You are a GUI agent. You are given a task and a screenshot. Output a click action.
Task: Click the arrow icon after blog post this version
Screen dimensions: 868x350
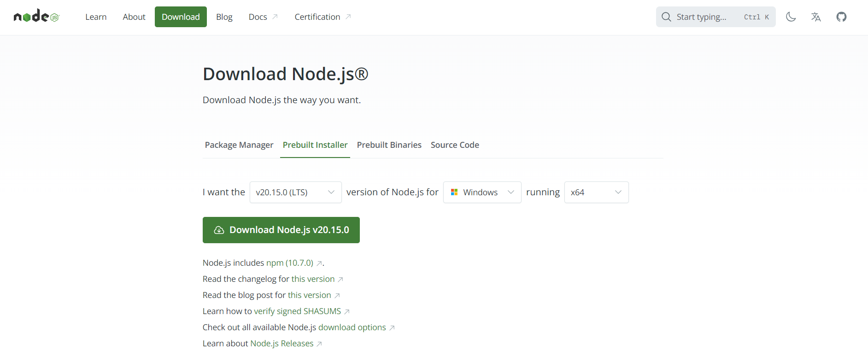tap(337, 296)
